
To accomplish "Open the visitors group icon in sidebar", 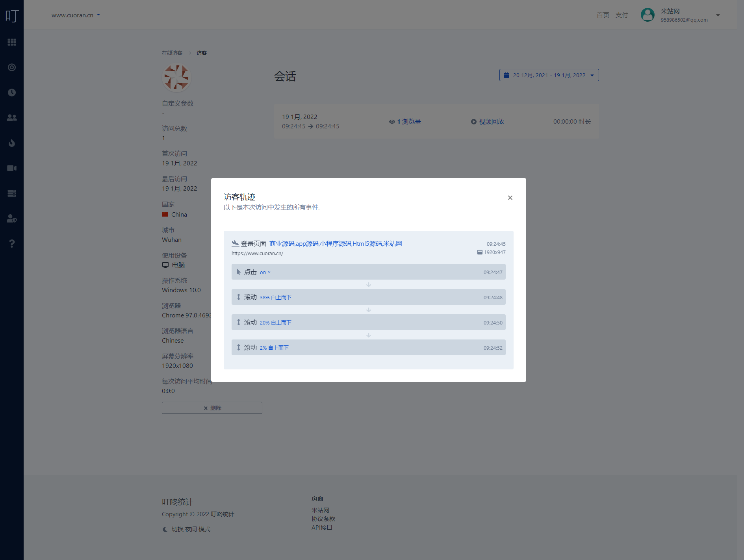I will [12, 118].
